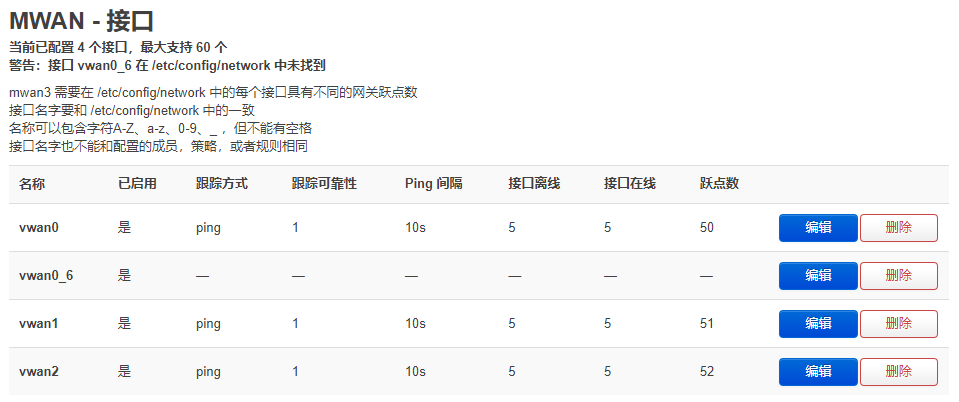Edit the vwan2 interface entry
Viewport: 959px width, 402px height.
(818, 372)
